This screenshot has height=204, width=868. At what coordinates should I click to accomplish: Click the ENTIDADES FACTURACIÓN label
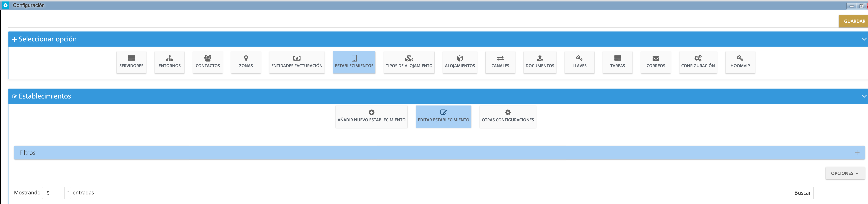coord(297,66)
